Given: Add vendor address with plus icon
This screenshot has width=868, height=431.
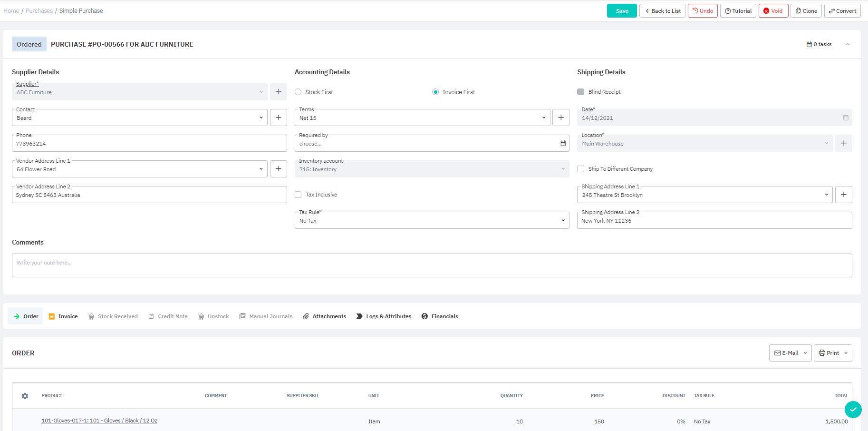Looking at the screenshot, I should click(278, 169).
